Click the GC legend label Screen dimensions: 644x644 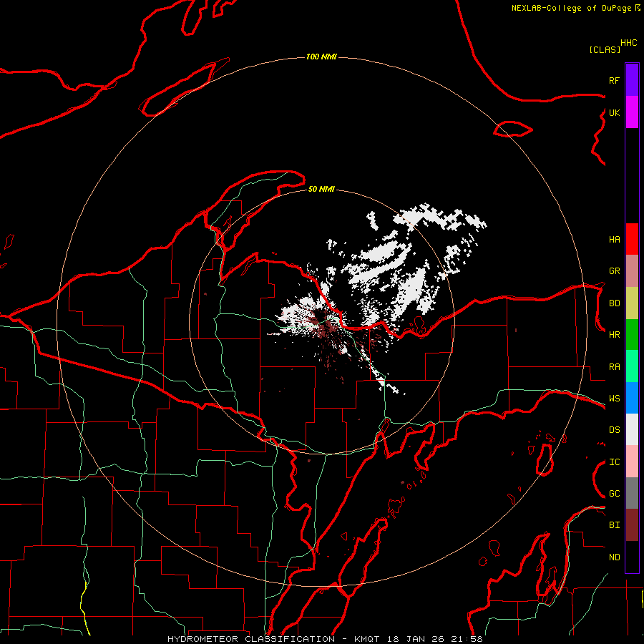click(614, 494)
